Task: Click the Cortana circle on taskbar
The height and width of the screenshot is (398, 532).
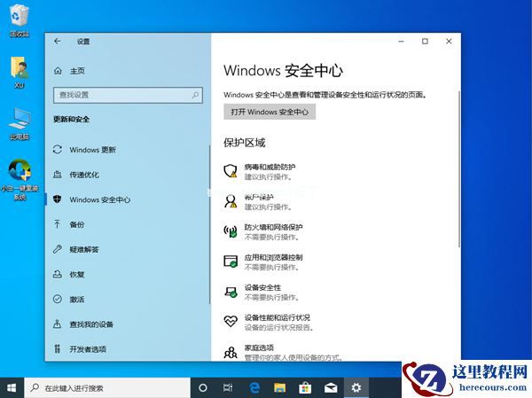Action: pyautogui.click(x=203, y=387)
